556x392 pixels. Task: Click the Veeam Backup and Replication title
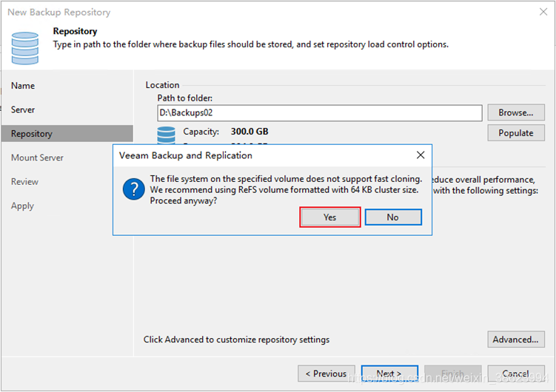point(185,155)
